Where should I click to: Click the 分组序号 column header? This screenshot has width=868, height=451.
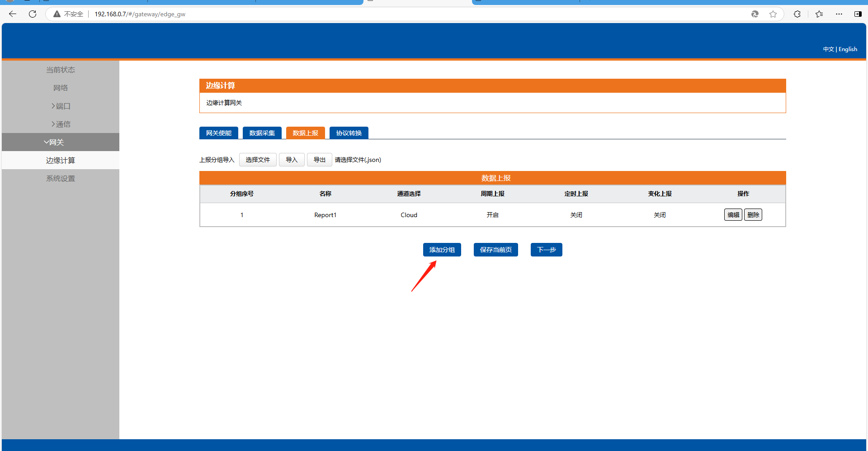242,194
